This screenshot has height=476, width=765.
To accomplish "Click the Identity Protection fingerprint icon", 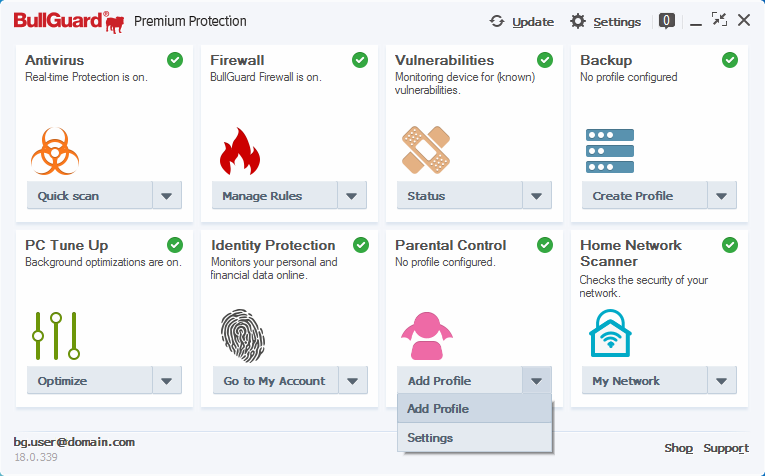I will 242,336.
